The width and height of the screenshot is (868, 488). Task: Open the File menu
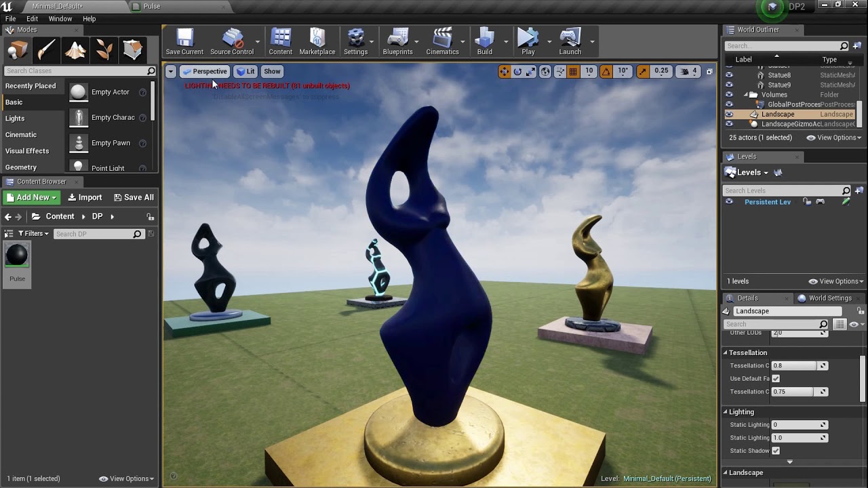(11, 18)
